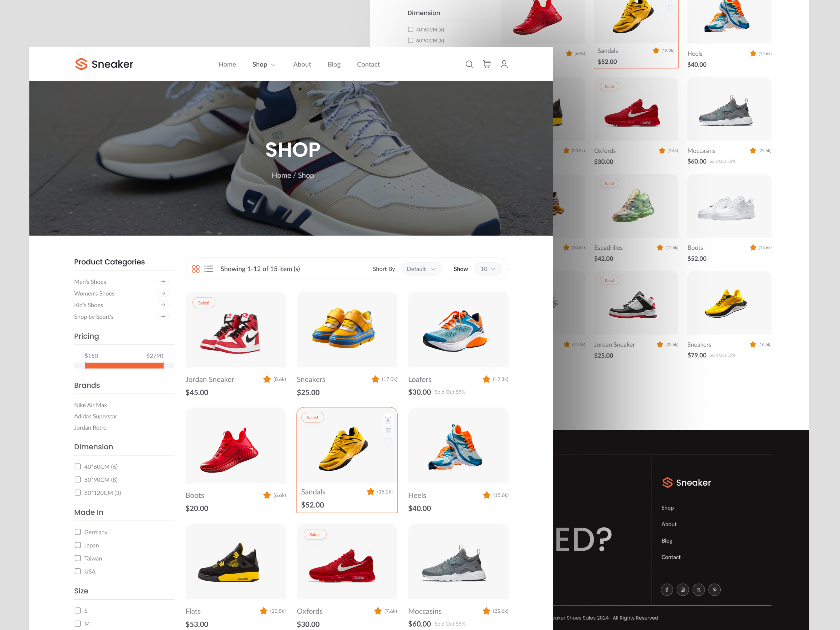840x630 pixels.
Task: Switch to list view layout
Action: (209, 269)
